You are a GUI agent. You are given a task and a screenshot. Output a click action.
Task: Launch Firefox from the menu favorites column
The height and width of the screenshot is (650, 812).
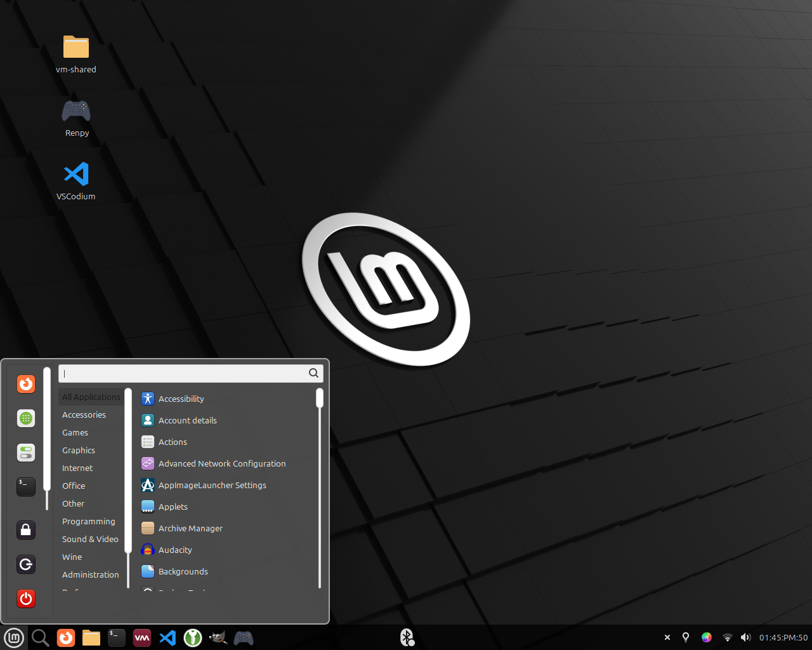pos(26,384)
